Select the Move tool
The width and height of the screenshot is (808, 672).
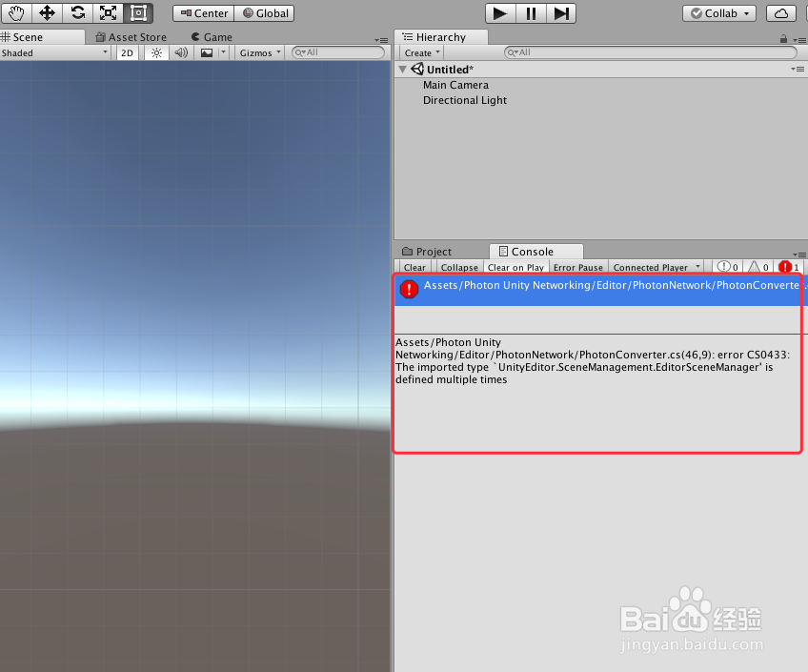pyautogui.click(x=47, y=13)
